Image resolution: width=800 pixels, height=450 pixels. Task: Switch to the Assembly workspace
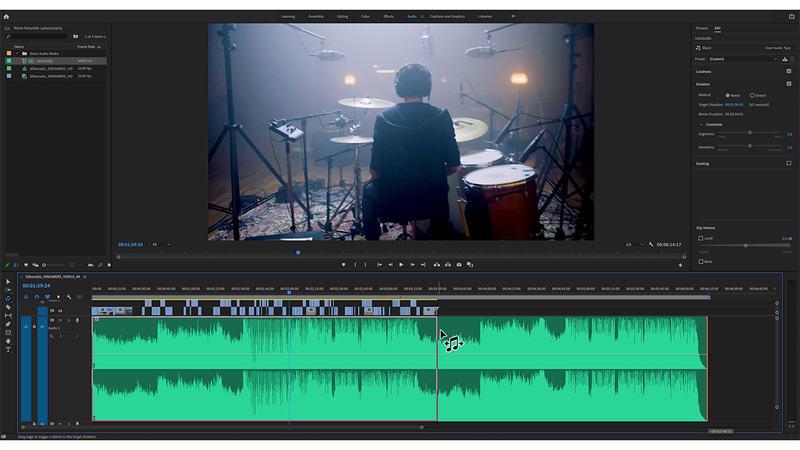click(x=316, y=16)
